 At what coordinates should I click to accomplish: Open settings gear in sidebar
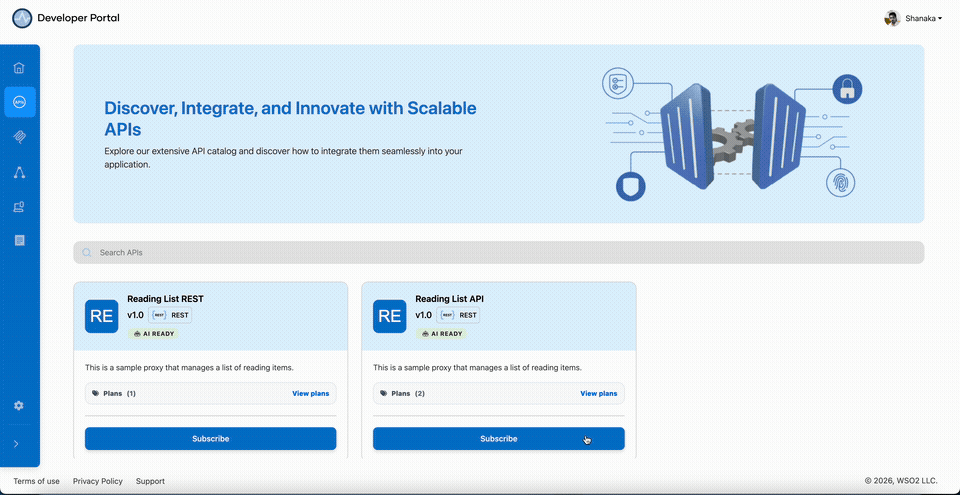[19, 406]
